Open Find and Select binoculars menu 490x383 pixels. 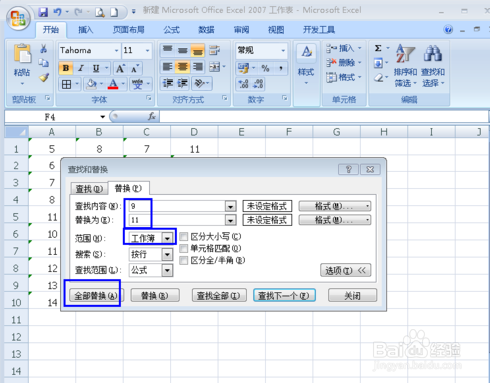[x=433, y=66]
